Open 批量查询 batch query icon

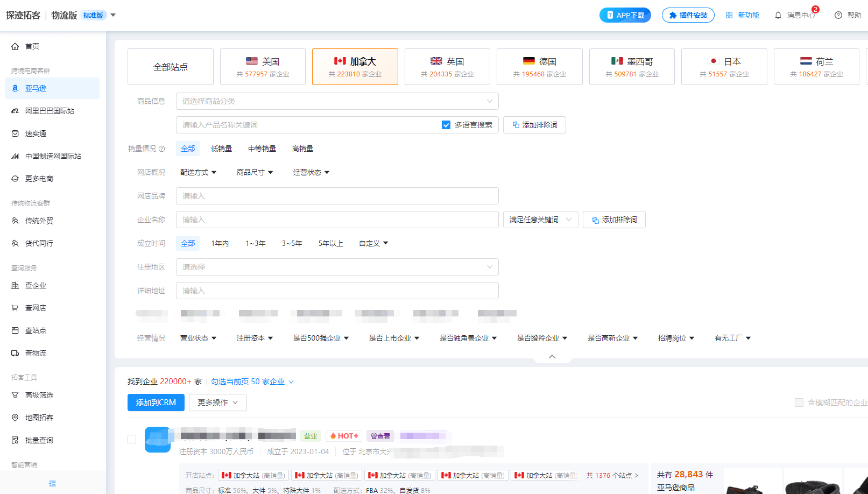point(15,440)
